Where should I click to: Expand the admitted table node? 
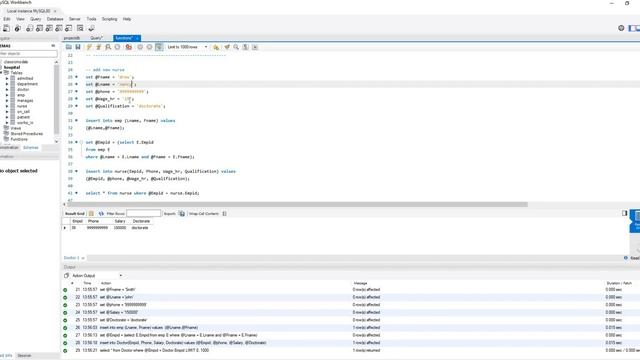(x=7, y=78)
